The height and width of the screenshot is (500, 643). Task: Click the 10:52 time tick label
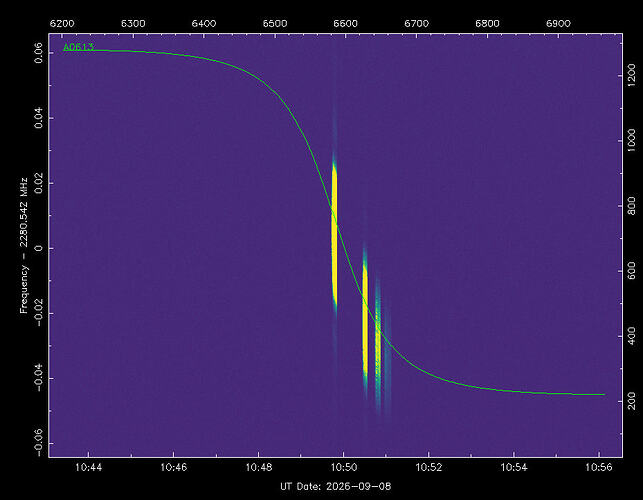pyautogui.click(x=429, y=467)
